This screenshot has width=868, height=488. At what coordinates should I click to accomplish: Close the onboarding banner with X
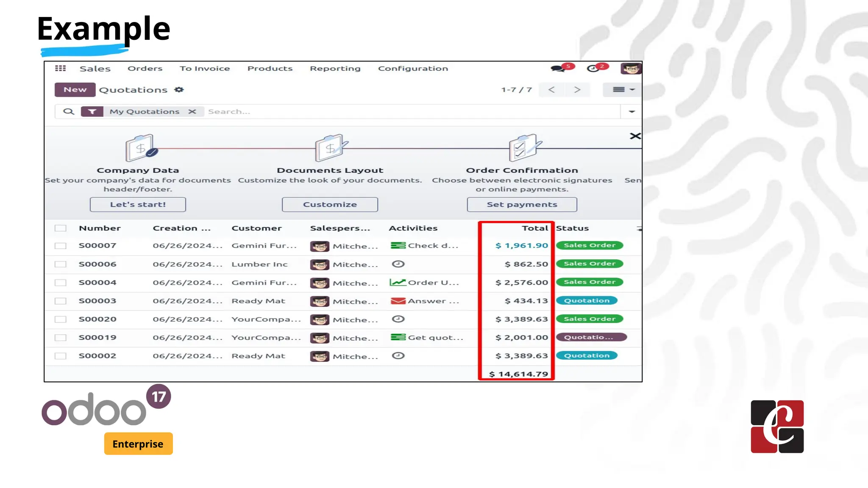[x=635, y=136]
